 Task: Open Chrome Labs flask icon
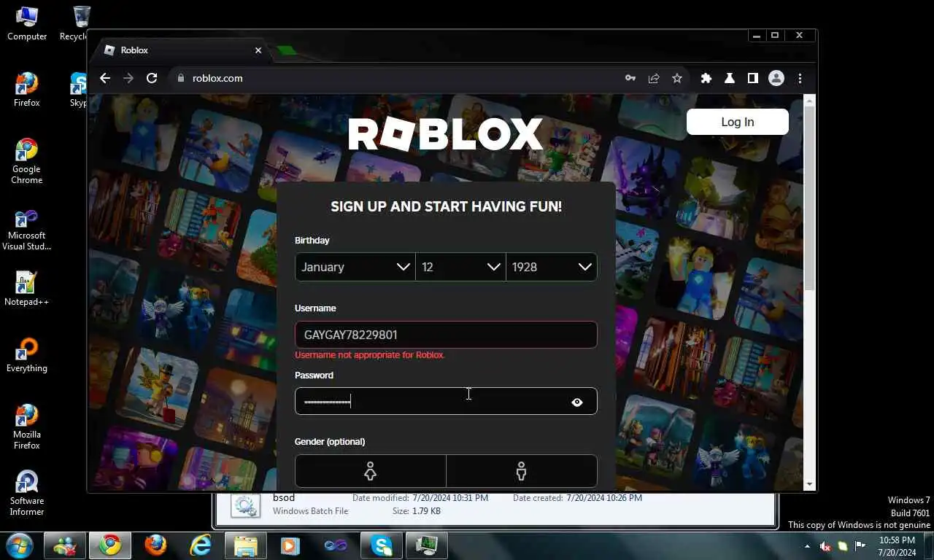730,78
